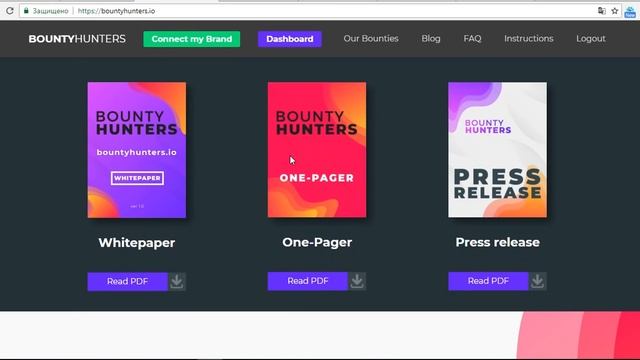The image size is (640, 360).
Task: Read PDF of the Press release
Action: (x=488, y=281)
